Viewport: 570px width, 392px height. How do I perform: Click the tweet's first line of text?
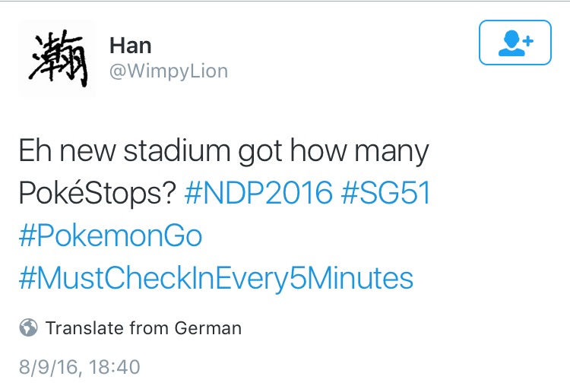tap(224, 151)
